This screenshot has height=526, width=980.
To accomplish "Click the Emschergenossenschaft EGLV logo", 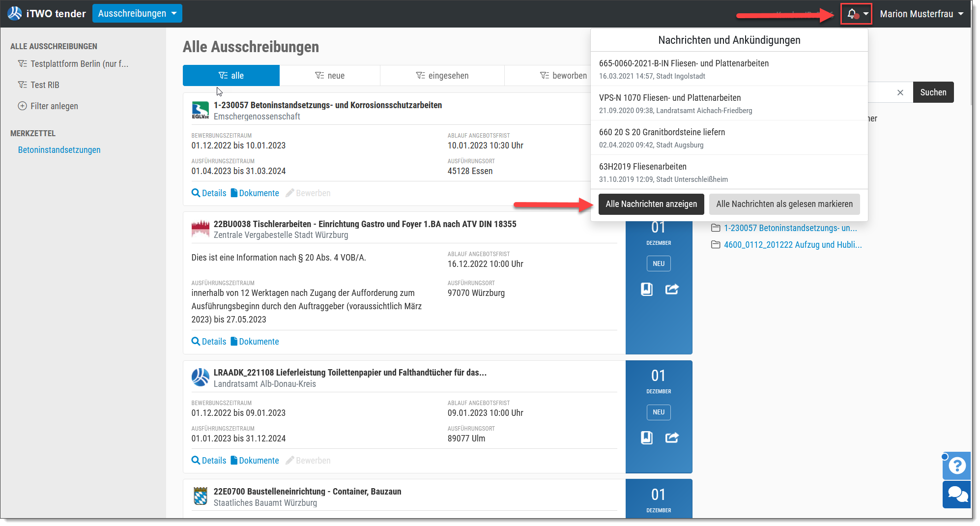I will click(200, 110).
